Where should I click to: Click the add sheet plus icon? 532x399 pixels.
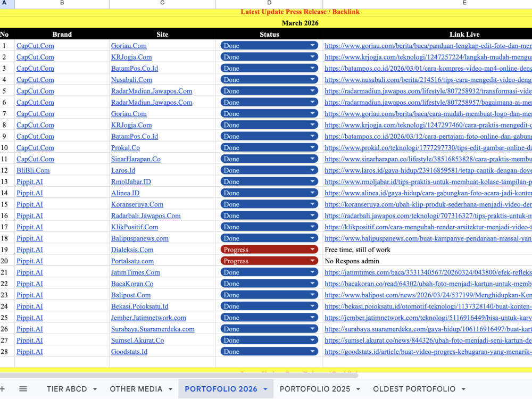point(3,389)
